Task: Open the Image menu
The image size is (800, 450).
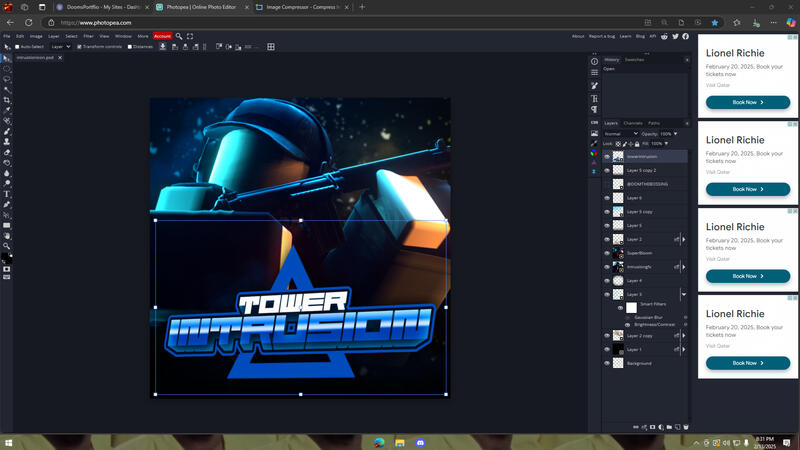Action: pyautogui.click(x=36, y=36)
